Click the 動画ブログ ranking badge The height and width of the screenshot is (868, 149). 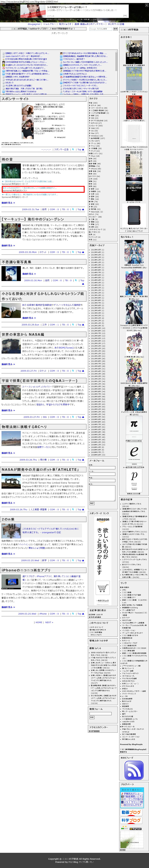(131, 813)
